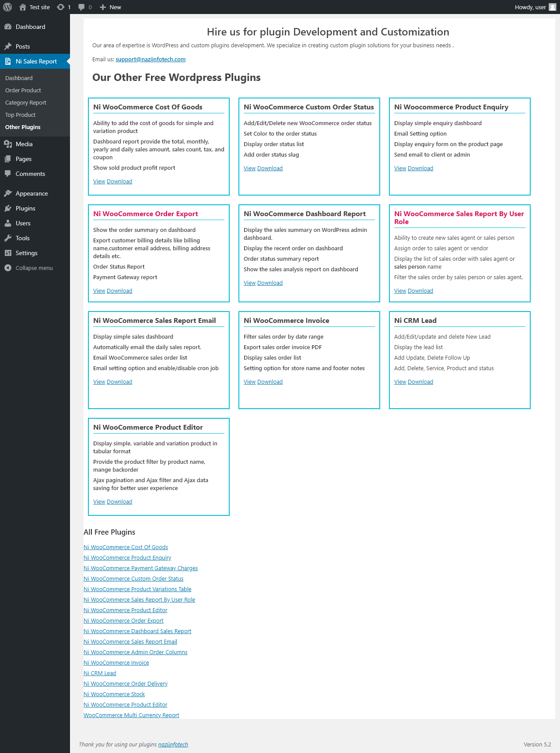Click the Version 5.2 footer text

(537, 744)
